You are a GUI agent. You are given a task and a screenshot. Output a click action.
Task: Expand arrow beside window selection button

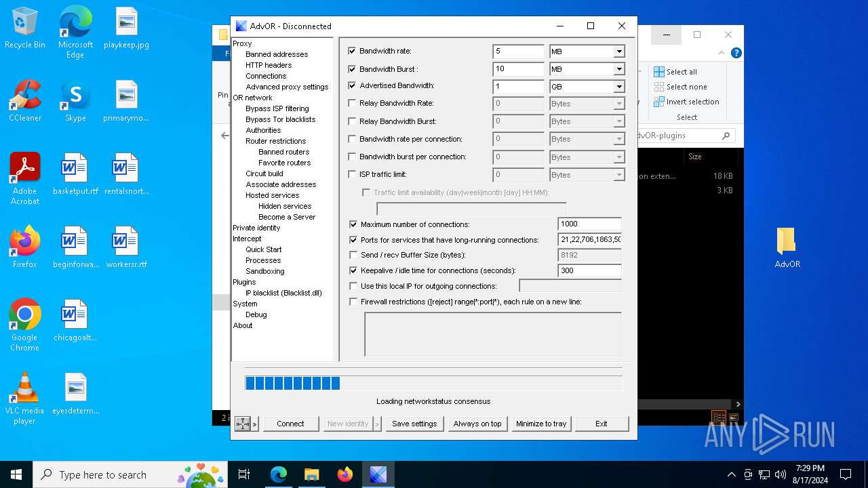click(x=255, y=424)
